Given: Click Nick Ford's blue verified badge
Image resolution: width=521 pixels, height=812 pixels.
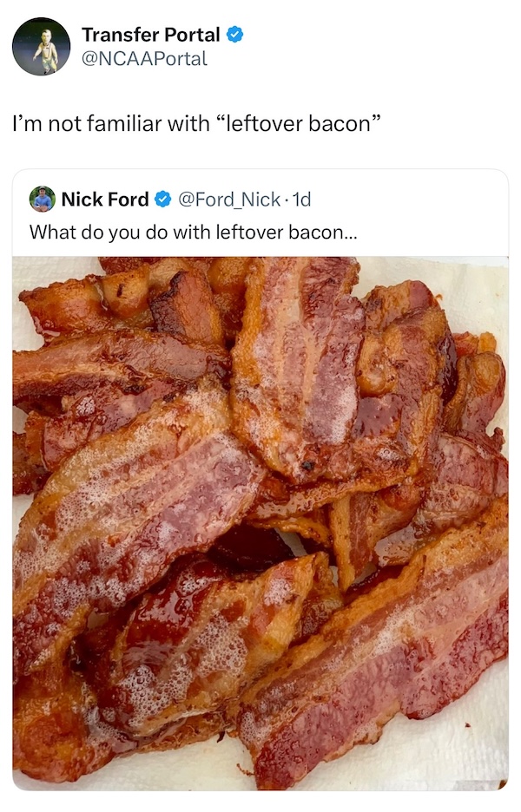Looking at the screenshot, I should click(162, 200).
